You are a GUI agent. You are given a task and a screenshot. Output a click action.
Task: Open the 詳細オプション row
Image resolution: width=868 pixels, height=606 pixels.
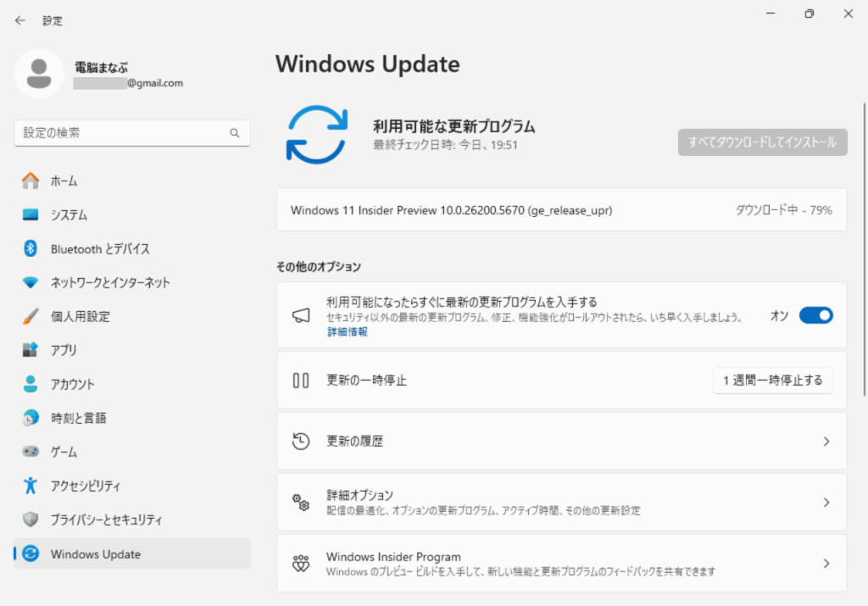pyautogui.click(x=562, y=502)
